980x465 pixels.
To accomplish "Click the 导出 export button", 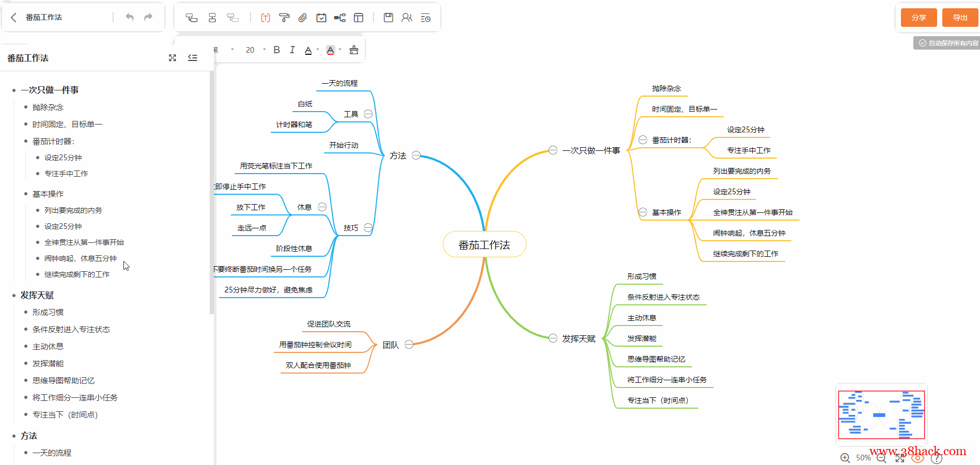I will [960, 18].
